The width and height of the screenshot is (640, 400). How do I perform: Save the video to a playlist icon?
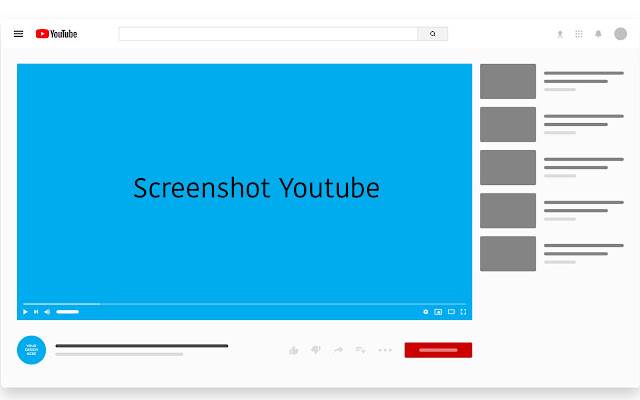(360, 350)
